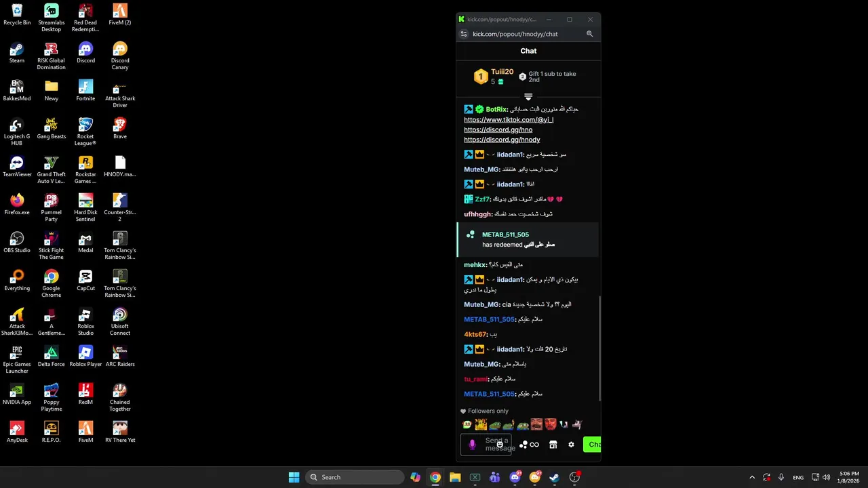This screenshot has width=868, height=488.
Task: Select the Steam desktop icon
Action: 17,52
